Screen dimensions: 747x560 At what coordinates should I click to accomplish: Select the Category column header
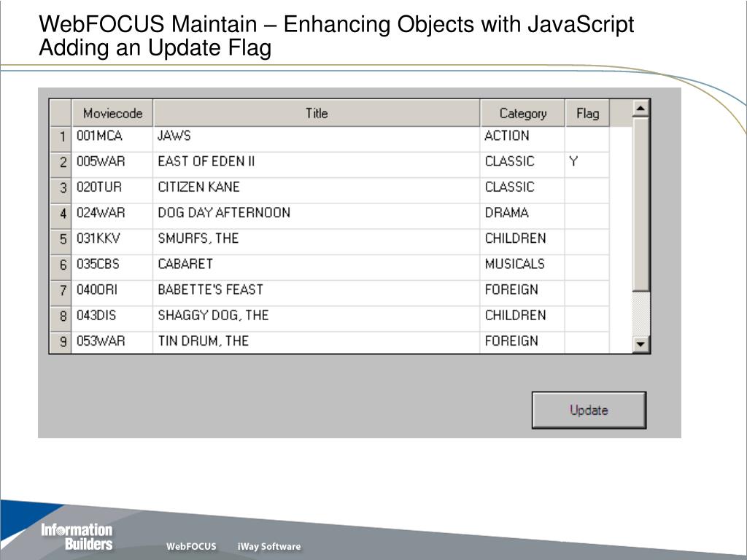(522, 113)
